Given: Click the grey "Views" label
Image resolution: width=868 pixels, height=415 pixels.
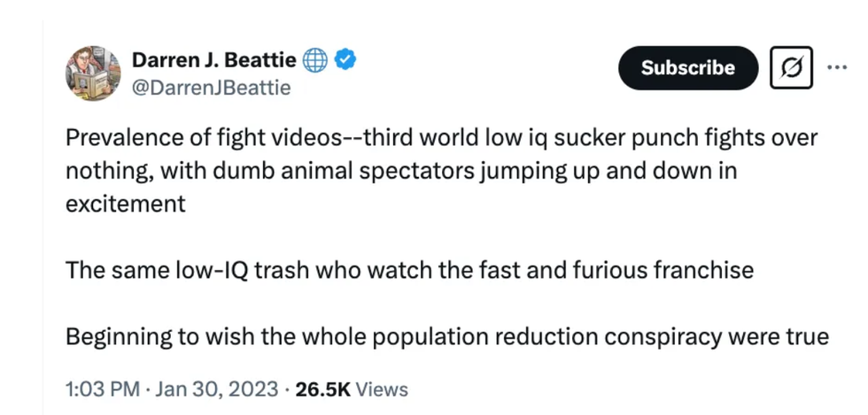Looking at the screenshot, I should tap(383, 389).
